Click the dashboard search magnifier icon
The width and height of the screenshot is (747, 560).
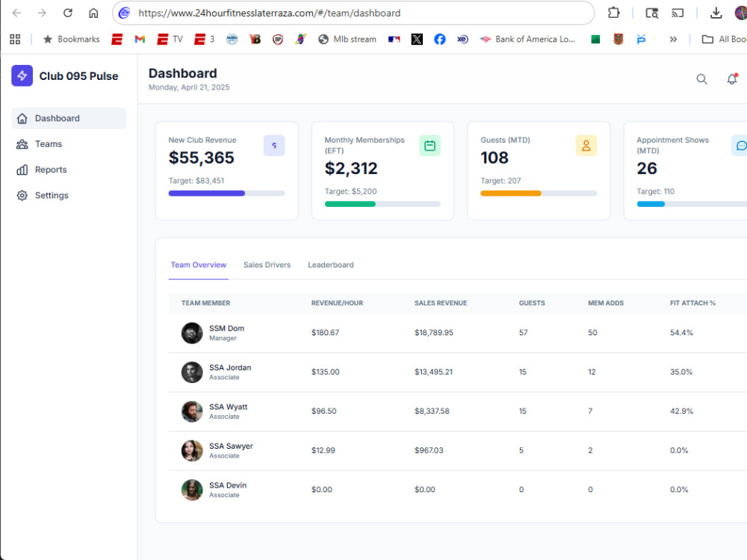click(701, 79)
